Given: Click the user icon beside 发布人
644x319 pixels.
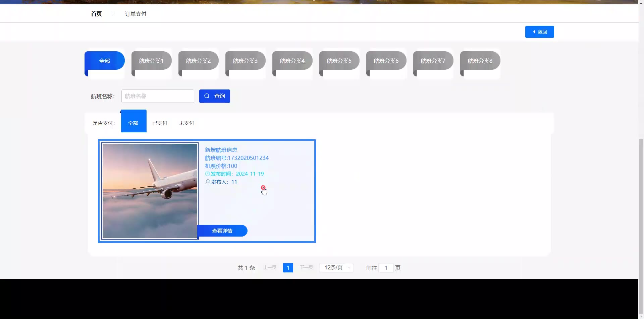Looking at the screenshot, I should 208,182.
